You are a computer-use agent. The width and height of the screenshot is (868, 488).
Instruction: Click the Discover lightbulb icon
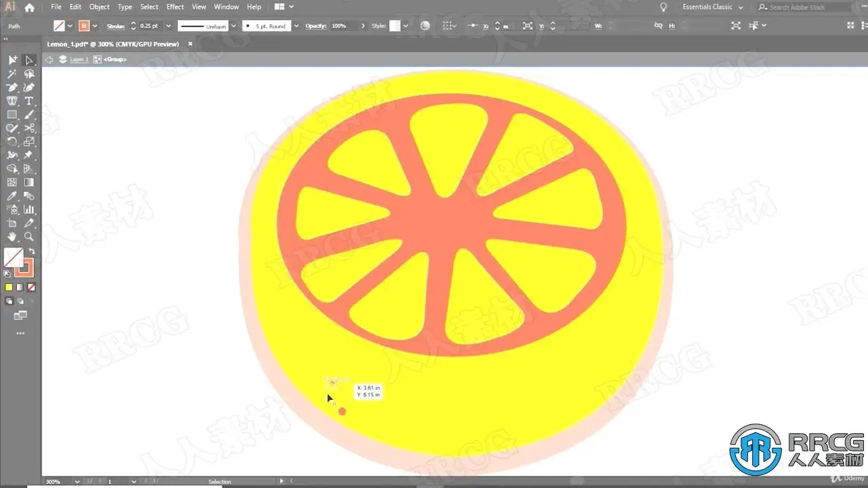tap(663, 7)
